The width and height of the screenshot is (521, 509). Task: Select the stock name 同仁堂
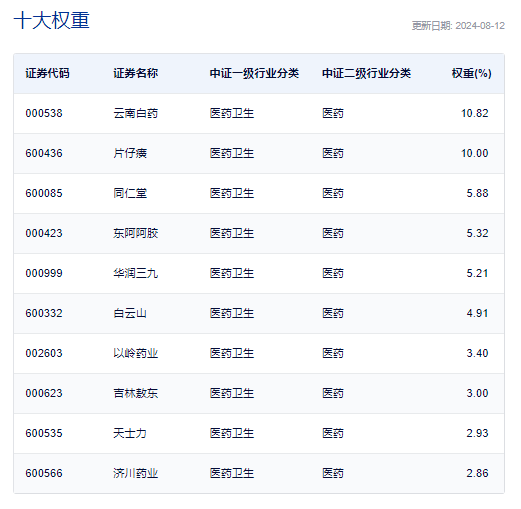[x=130, y=193]
